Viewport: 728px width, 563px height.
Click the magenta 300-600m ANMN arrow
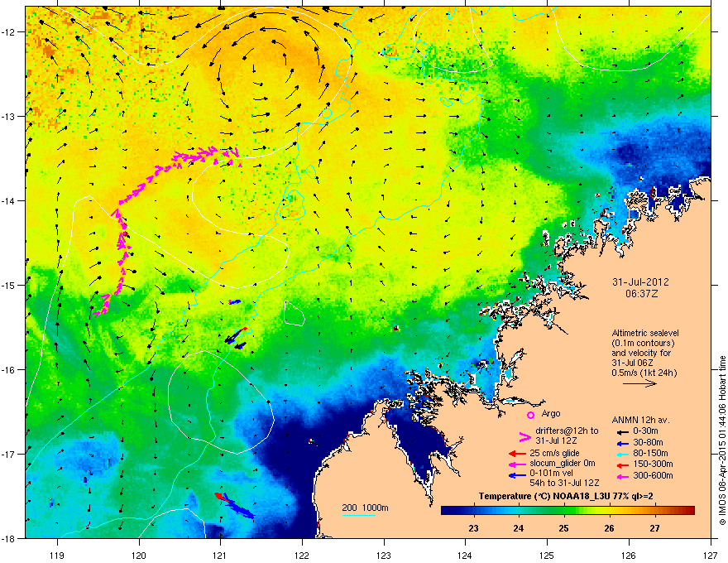[x=621, y=475]
